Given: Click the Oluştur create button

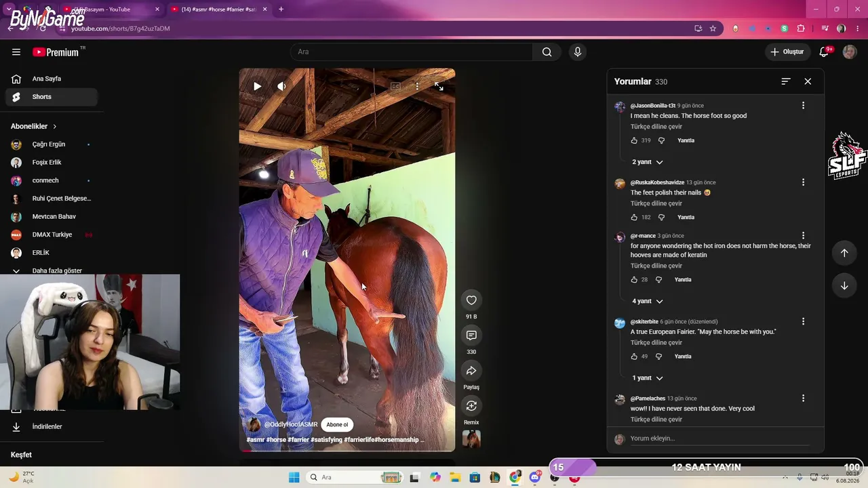Looking at the screenshot, I should click(x=787, y=52).
